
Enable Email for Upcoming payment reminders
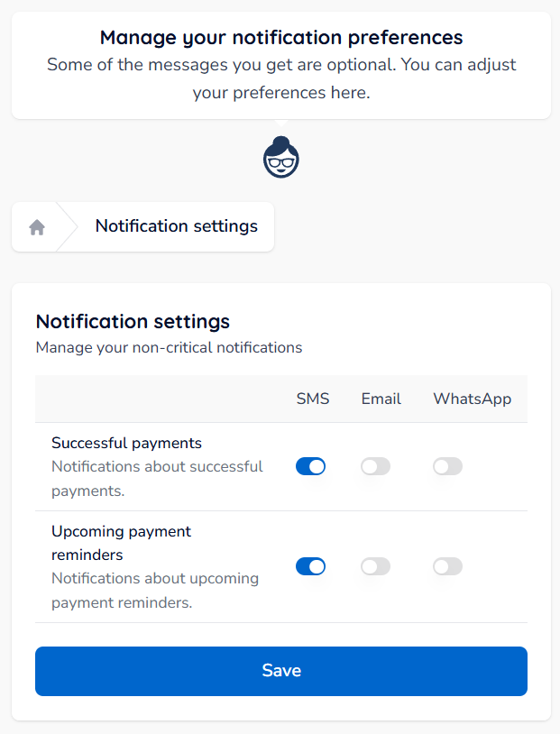click(375, 566)
